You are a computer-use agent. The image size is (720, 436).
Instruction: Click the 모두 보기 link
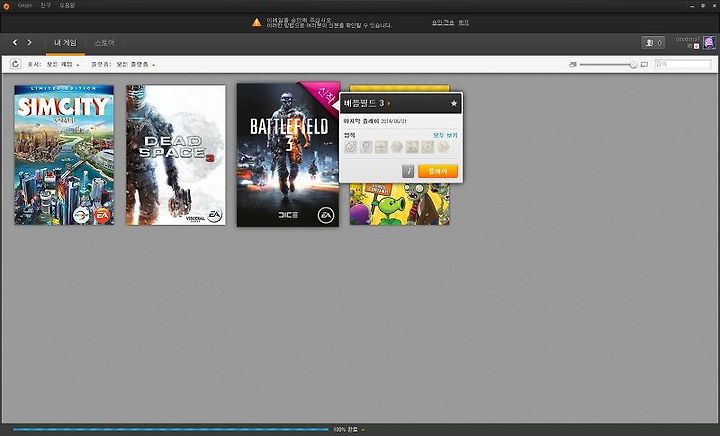coord(445,135)
